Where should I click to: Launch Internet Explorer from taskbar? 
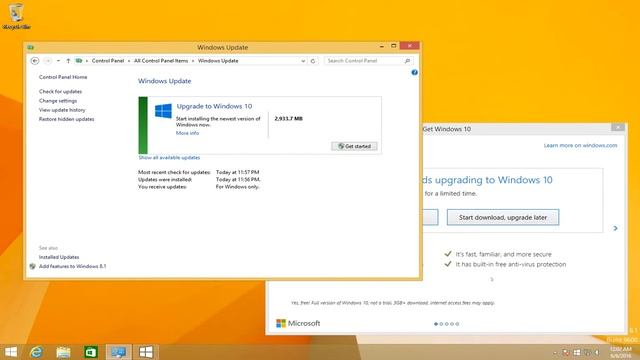pyautogui.click(x=36, y=352)
